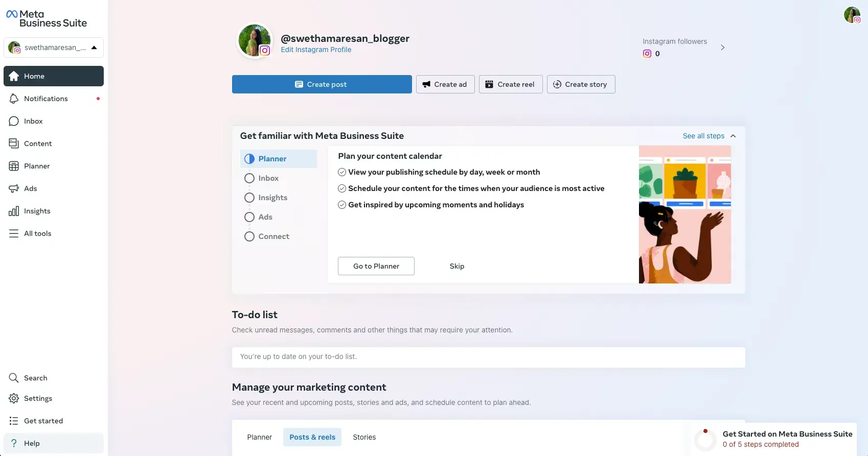
Task: Click the Get started checklist icon
Action: click(x=14, y=421)
